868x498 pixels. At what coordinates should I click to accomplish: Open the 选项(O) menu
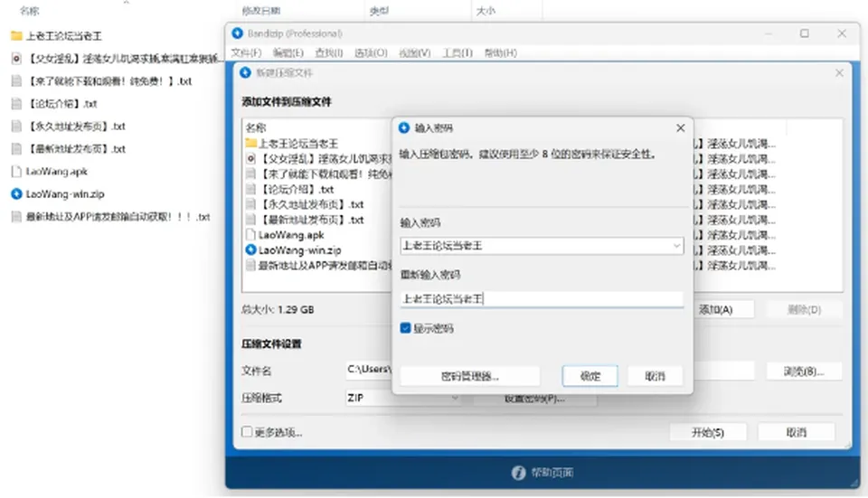[x=371, y=52]
